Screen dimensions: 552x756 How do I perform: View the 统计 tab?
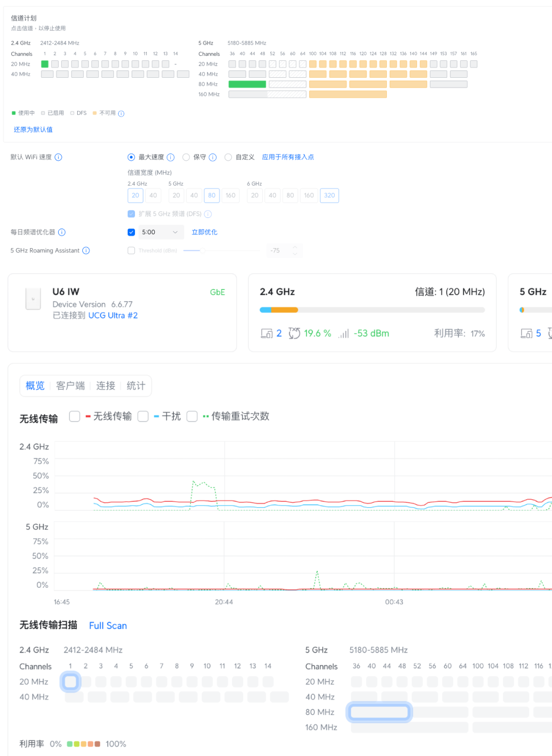[x=136, y=386]
